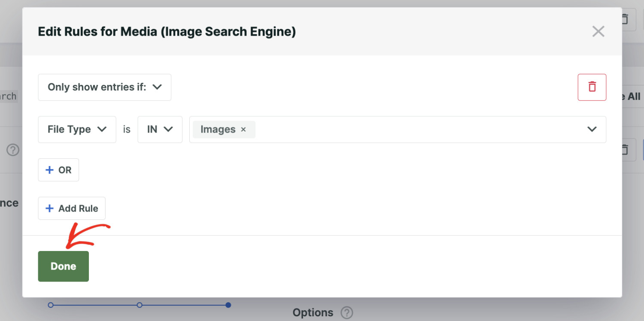Screen dimensions: 644x321
Task: Select the first progress dot at bottom left
Action: pyautogui.click(x=51, y=305)
